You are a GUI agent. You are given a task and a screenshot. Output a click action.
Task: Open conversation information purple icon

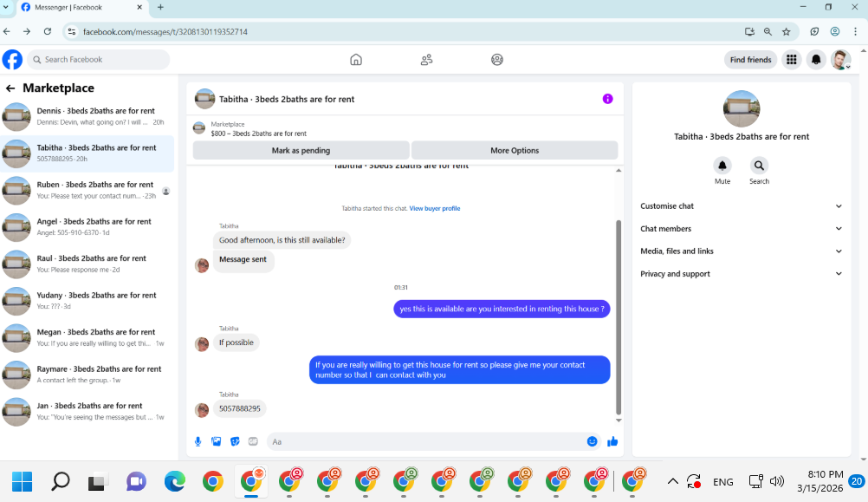608,99
